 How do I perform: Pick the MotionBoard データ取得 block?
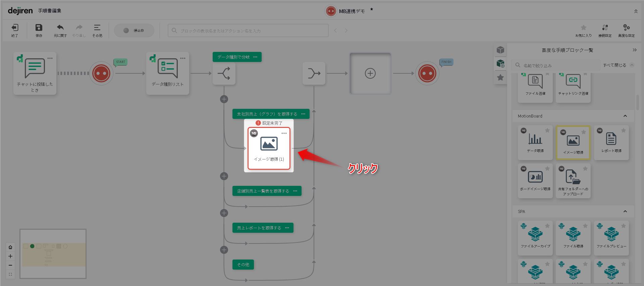coord(535,143)
